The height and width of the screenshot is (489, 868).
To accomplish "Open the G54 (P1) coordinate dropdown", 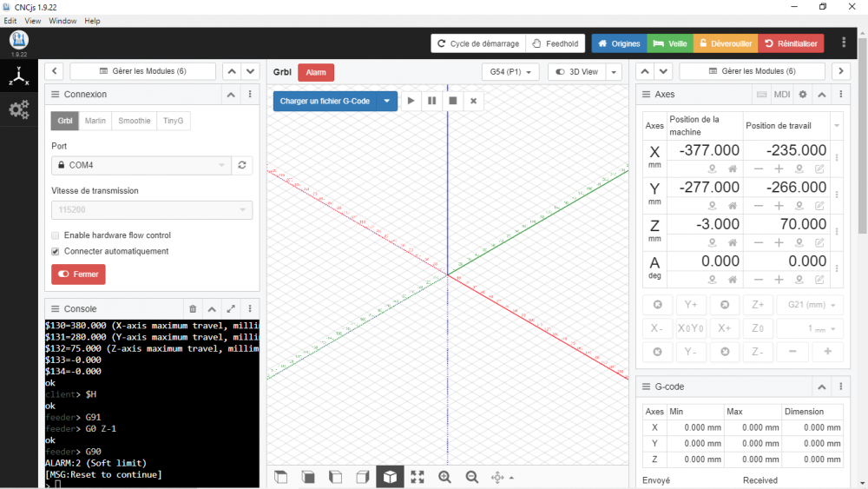I will click(x=510, y=72).
